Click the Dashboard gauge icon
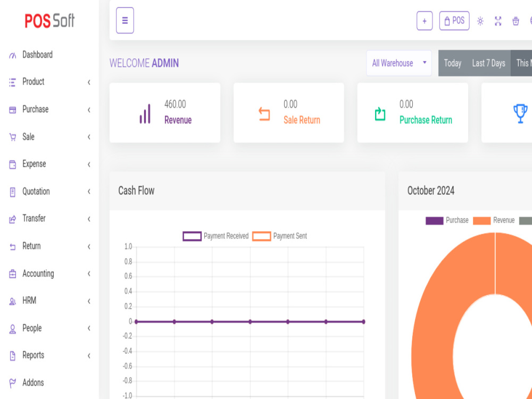 [x=13, y=55]
